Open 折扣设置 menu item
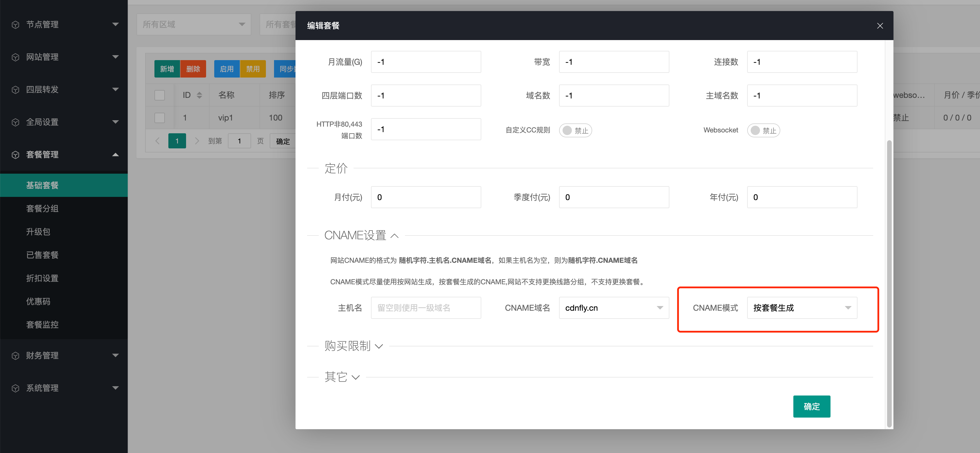 [x=64, y=278]
